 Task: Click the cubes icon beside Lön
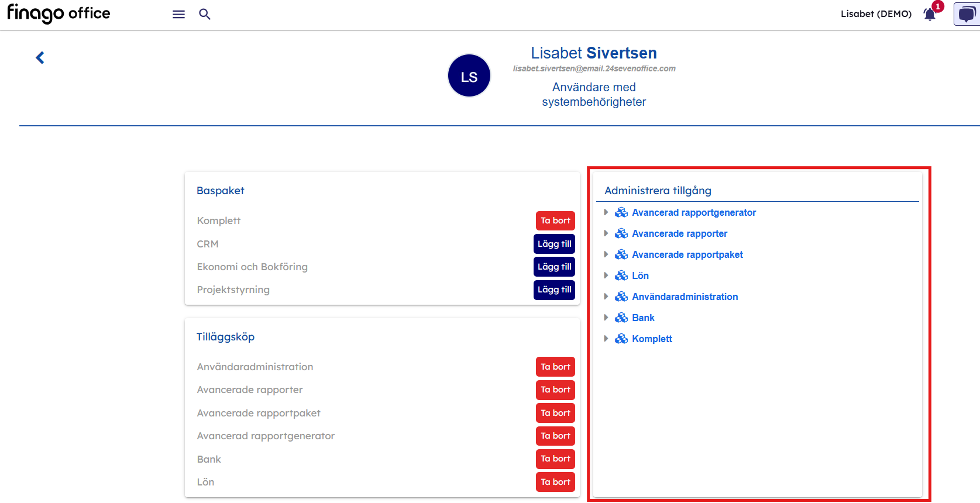pyautogui.click(x=621, y=275)
